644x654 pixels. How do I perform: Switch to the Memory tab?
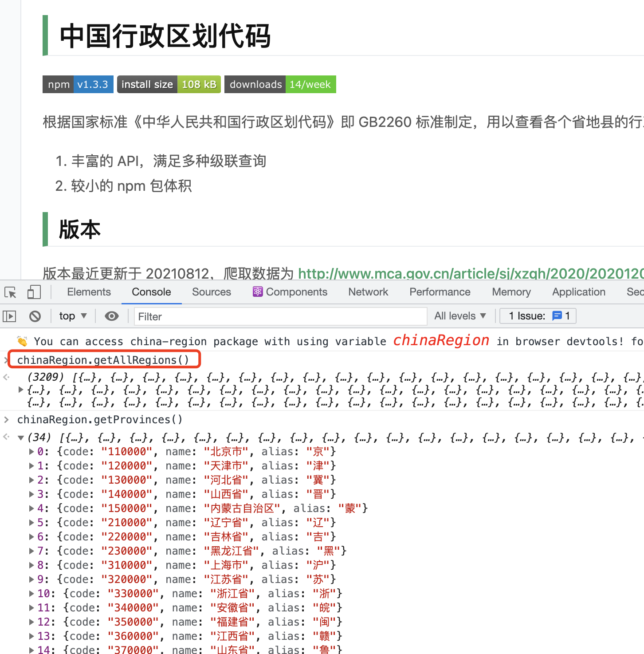[x=511, y=292]
